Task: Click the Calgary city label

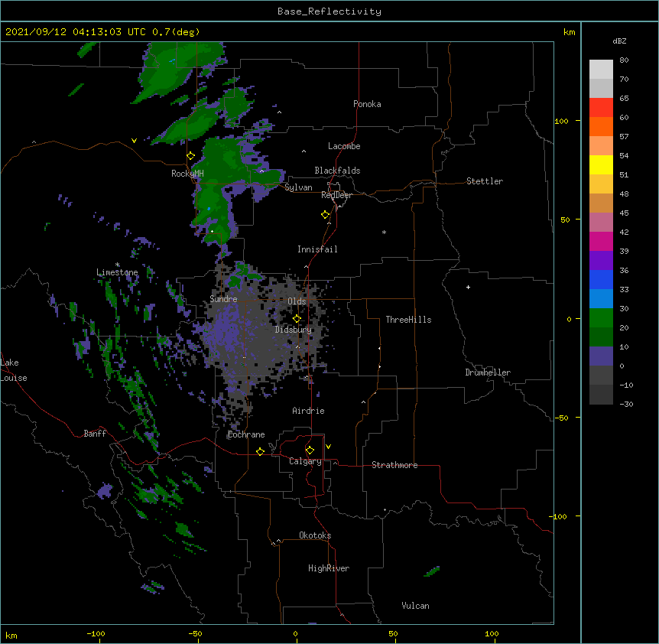Action: coord(306,461)
